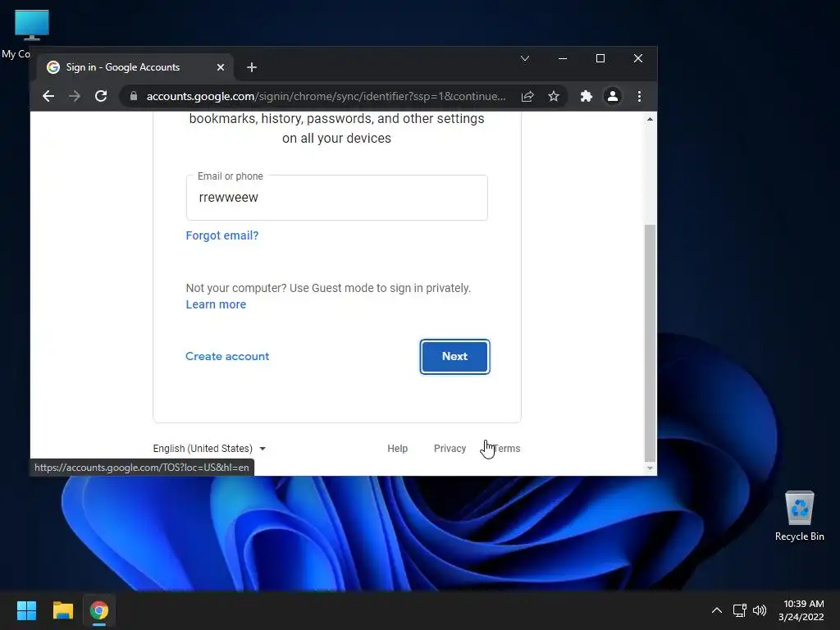Show hidden system tray icons
The width and height of the screenshot is (840, 630).
(717, 610)
